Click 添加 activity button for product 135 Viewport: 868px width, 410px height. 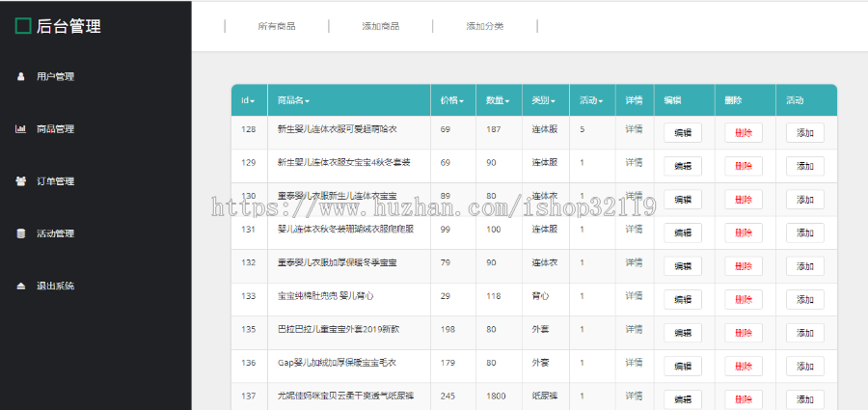tap(805, 333)
